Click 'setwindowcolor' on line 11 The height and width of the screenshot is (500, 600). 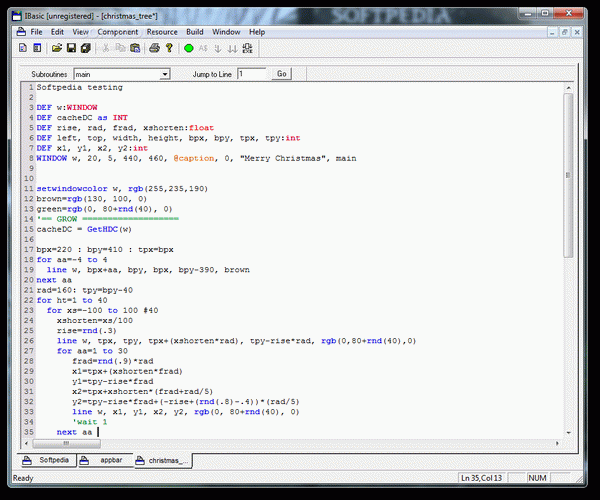(72, 189)
